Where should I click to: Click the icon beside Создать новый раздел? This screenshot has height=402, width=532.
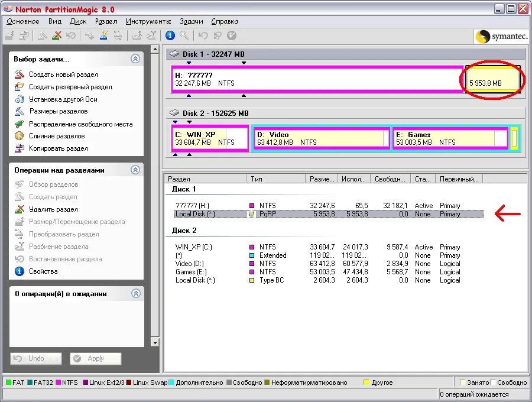coord(20,74)
